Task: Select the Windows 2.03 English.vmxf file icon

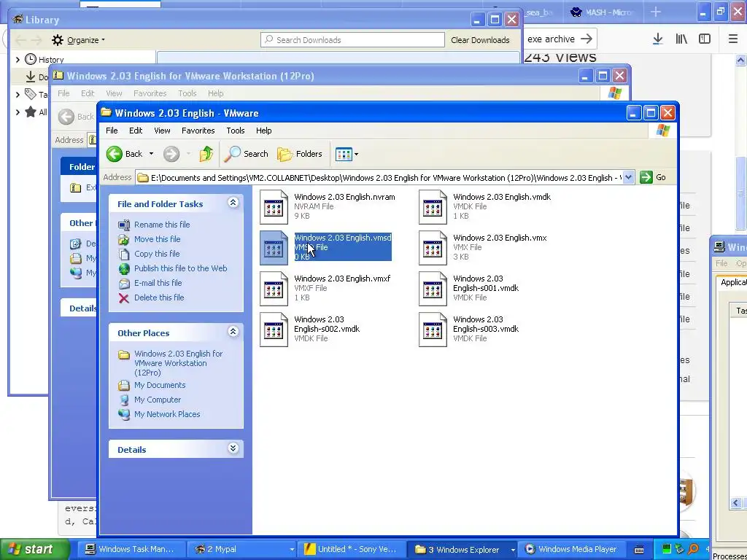Action: pos(274,289)
